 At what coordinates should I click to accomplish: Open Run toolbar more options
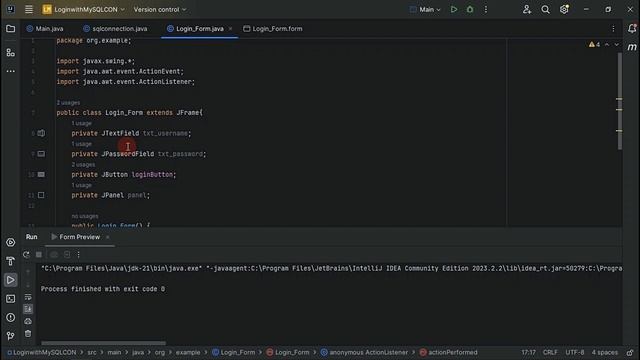coord(78,254)
